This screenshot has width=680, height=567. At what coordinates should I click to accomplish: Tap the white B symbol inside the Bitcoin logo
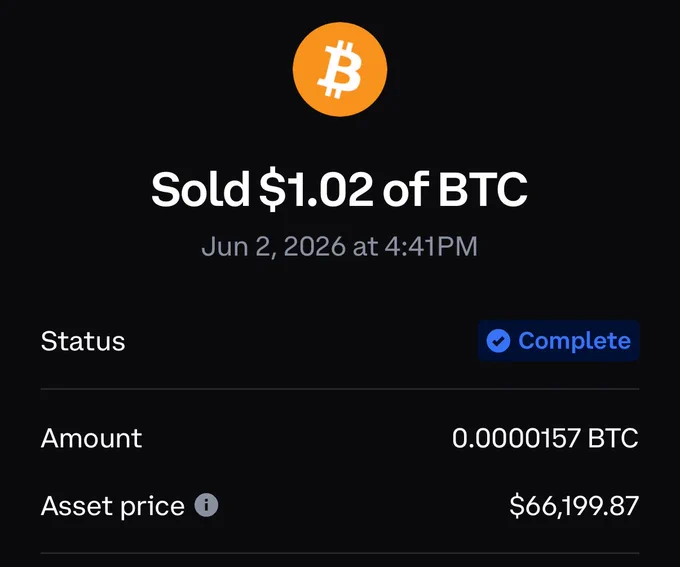click(340, 69)
